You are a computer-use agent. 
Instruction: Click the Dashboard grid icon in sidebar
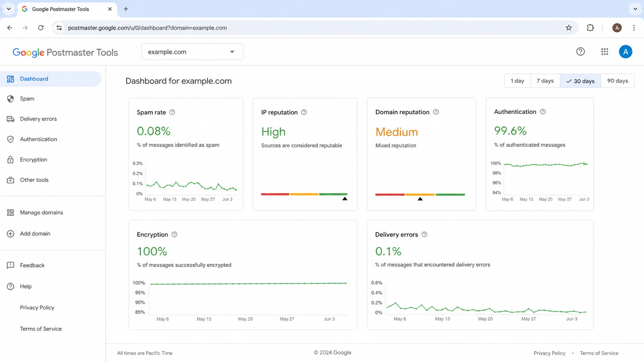click(x=10, y=79)
